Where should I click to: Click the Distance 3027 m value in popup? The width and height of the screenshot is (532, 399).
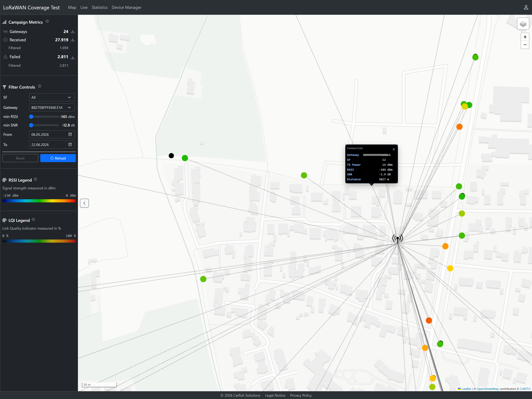384,179
